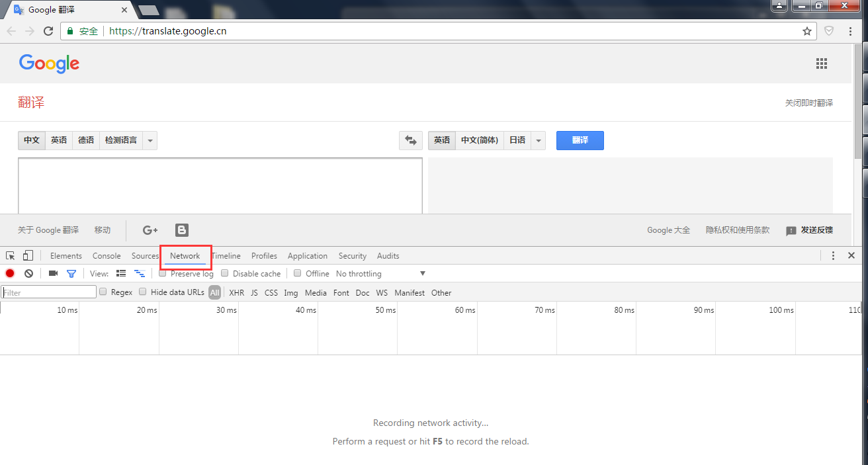
Task: Click the 隐私权和使用条款 link
Action: [738, 230]
